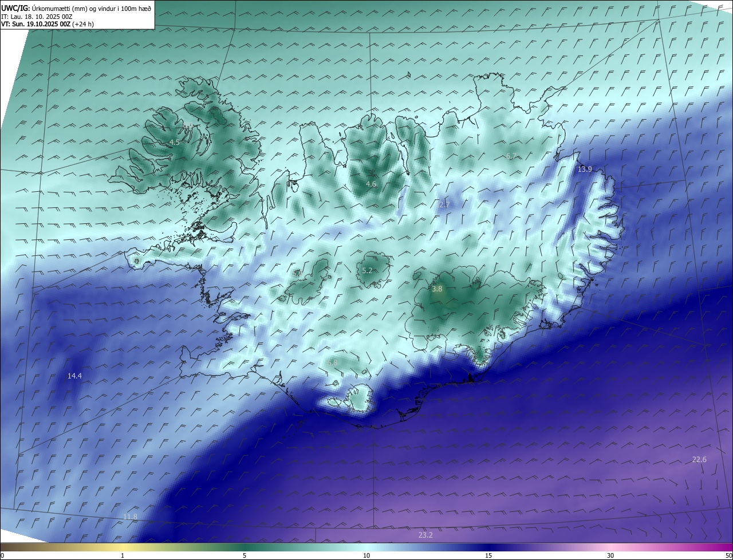The height and width of the screenshot is (560, 733).
Task: Click the 0 tick on the color scale
Action: 2,555
